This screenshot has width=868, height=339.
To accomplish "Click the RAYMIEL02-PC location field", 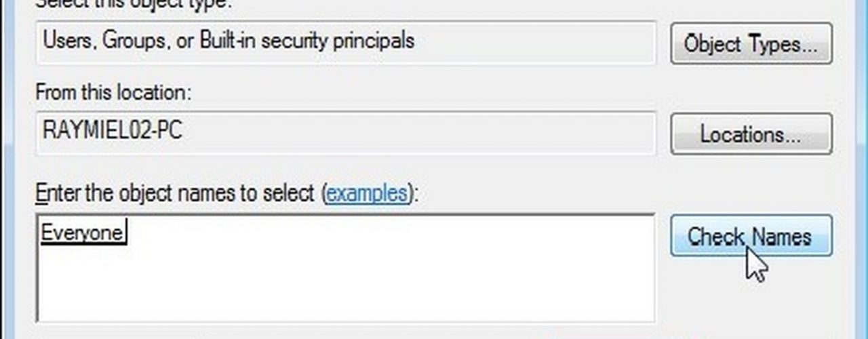I will pyautogui.click(x=346, y=133).
